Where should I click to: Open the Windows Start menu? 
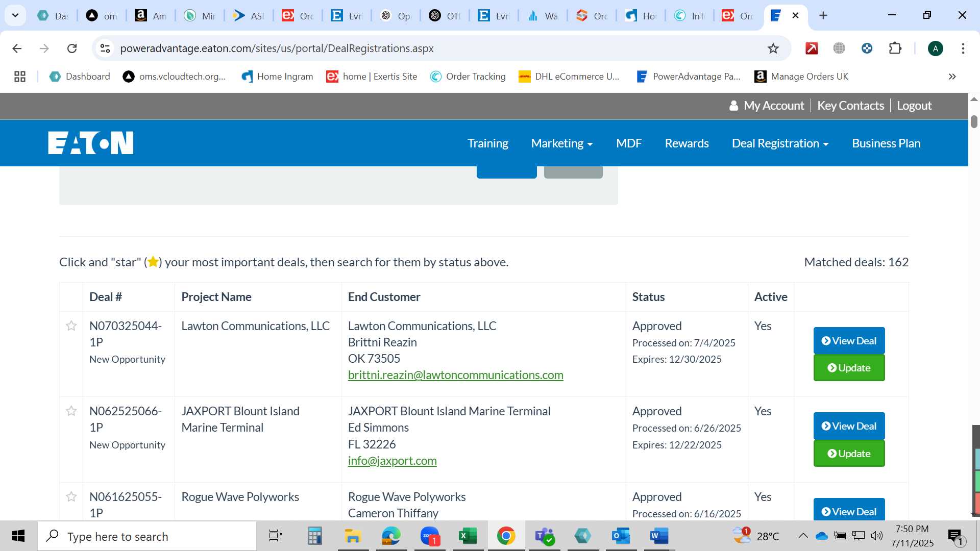click(x=18, y=536)
